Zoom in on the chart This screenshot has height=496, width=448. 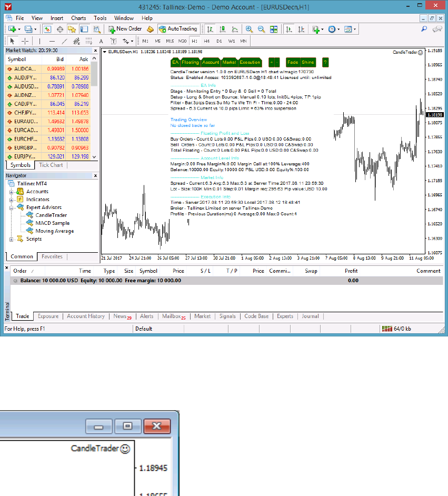click(x=249, y=29)
